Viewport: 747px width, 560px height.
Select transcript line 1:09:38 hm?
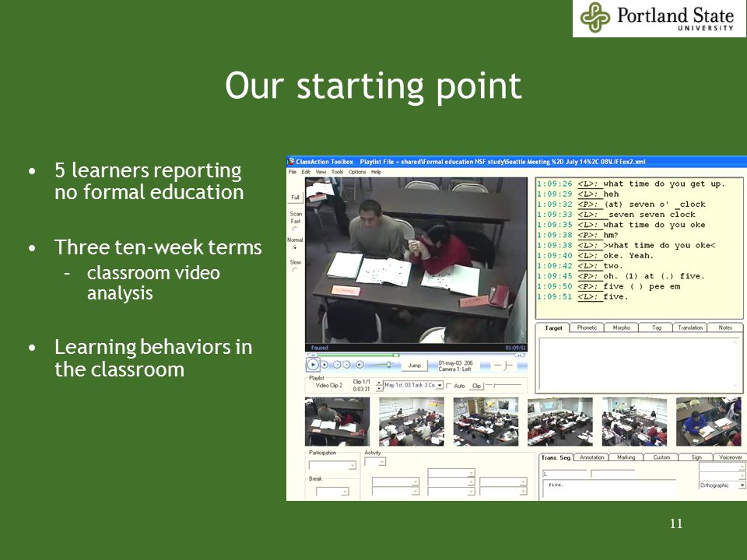click(x=577, y=235)
